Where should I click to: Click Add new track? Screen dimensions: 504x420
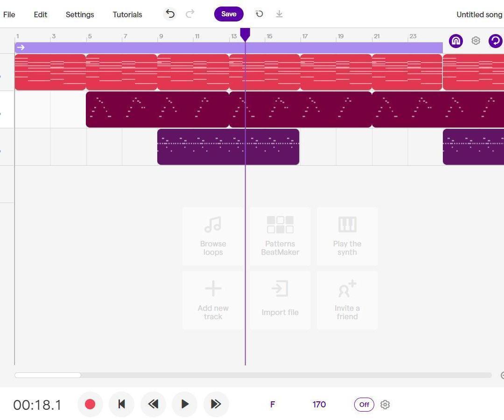pyautogui.click(x=213, y=300)
